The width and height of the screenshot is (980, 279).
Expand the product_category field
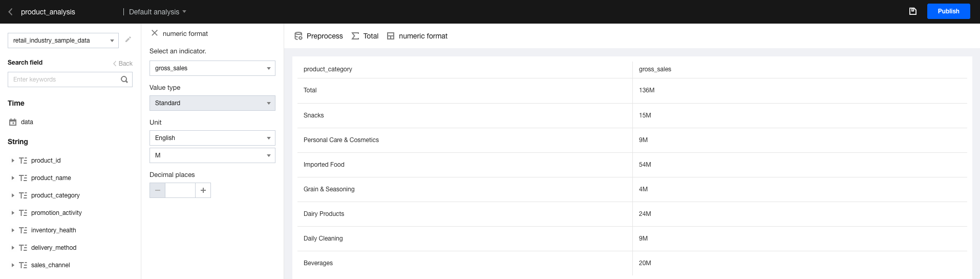click(13, 195)
